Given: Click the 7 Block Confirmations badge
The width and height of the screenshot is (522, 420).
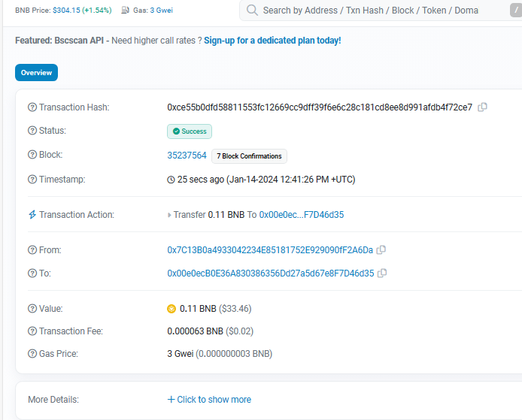Looking at the screenshot, I should (249, 156).
